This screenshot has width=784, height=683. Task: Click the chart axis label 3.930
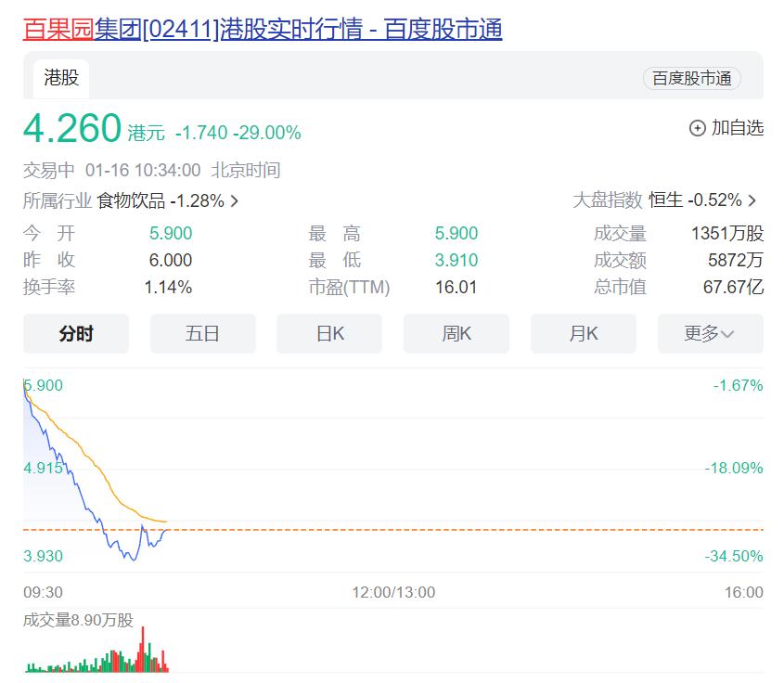pyautogui.click(x=43, y=557)
